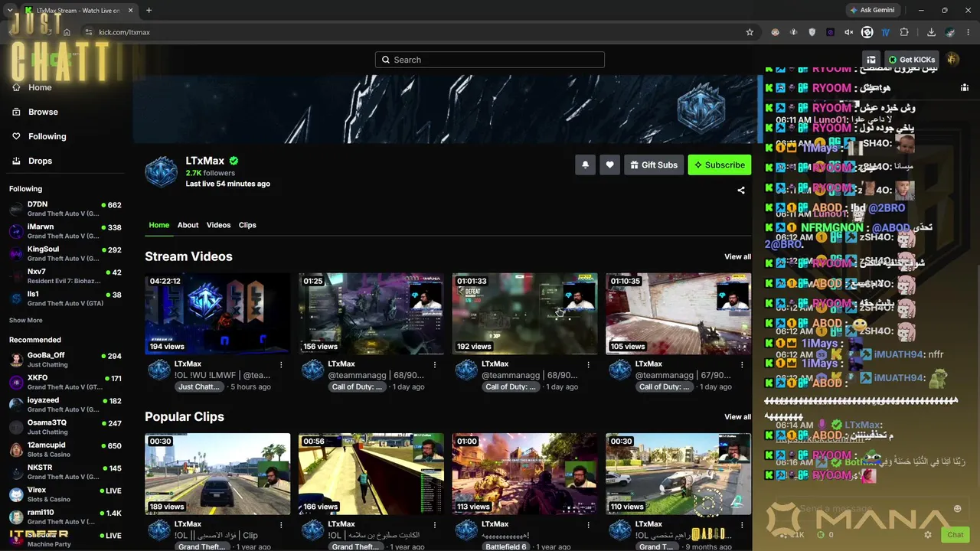Click the notification bell for LTxMax
Screen dimensions: 980x551
click(585, 165)
